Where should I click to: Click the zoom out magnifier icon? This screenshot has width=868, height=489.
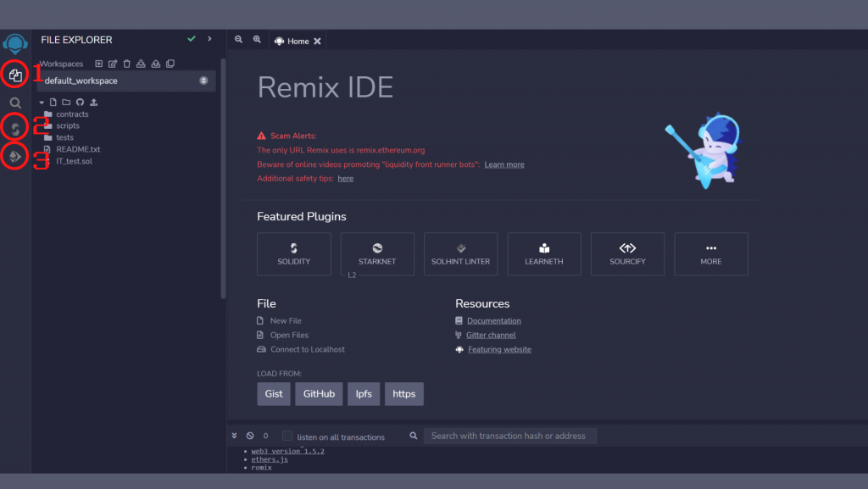click(238, 39)
